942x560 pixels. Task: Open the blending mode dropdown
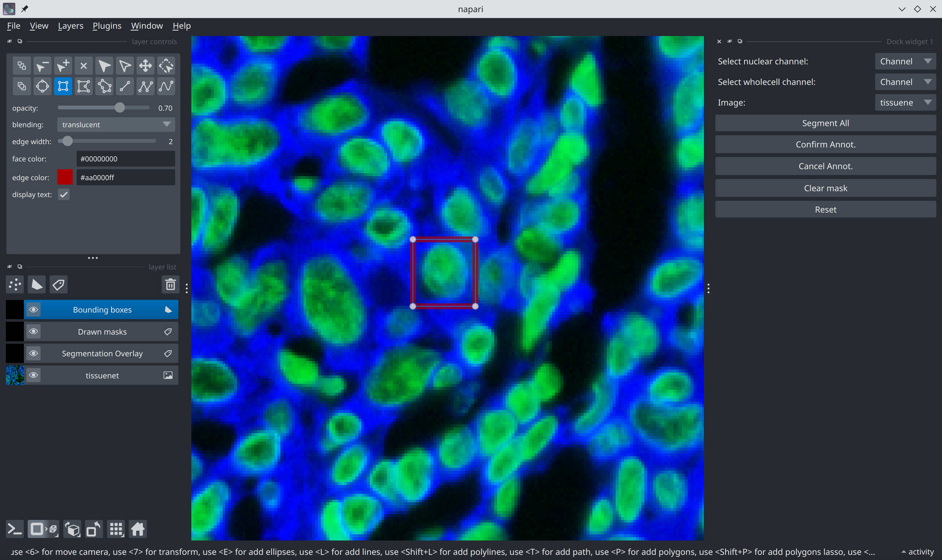pyautogui.click(x=116, y=125)
